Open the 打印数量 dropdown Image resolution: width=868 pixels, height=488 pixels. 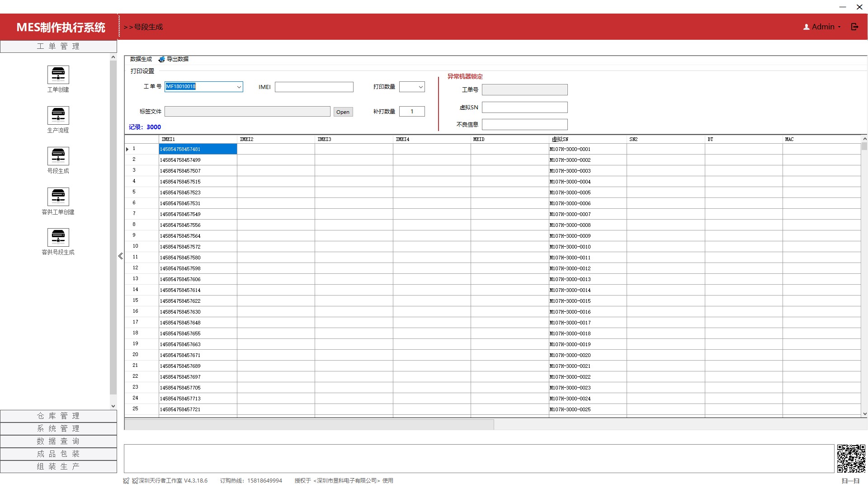pyautogui.click(x=420, y=87)
